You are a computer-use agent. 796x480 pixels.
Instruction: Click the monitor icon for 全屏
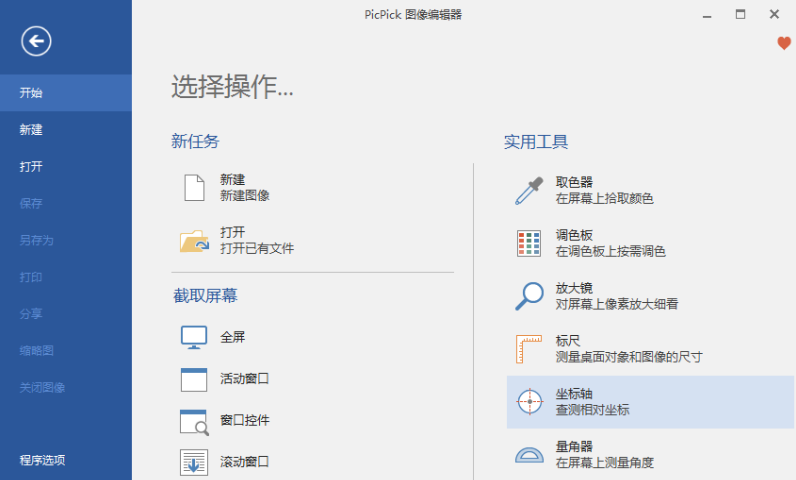point(194,337)
